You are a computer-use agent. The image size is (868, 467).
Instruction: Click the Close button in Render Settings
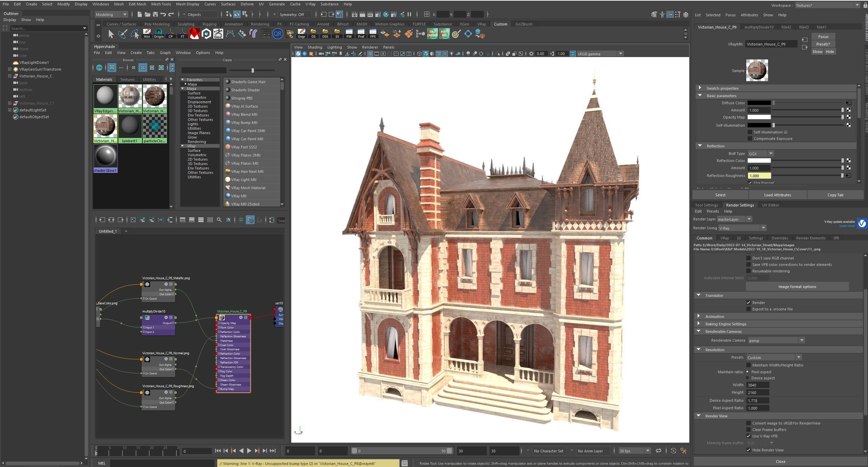click(780, 462)
